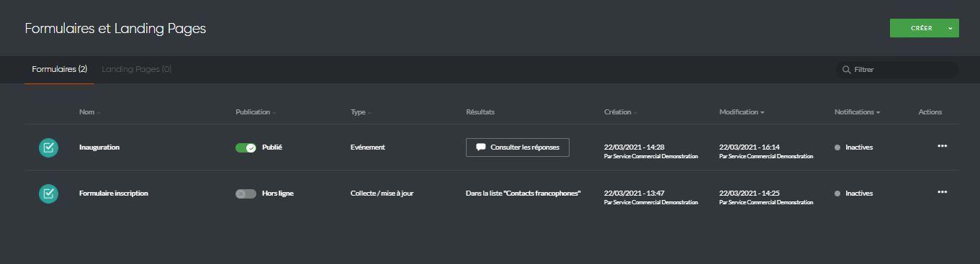Click the Evénement type cell

(x=368, y=147)
